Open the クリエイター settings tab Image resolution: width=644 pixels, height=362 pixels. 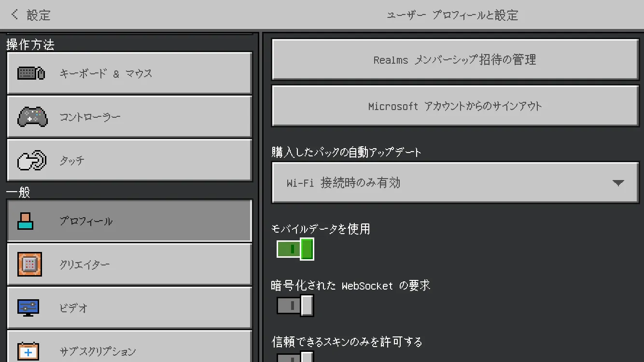pyautogui.click(x=129, y=265)
